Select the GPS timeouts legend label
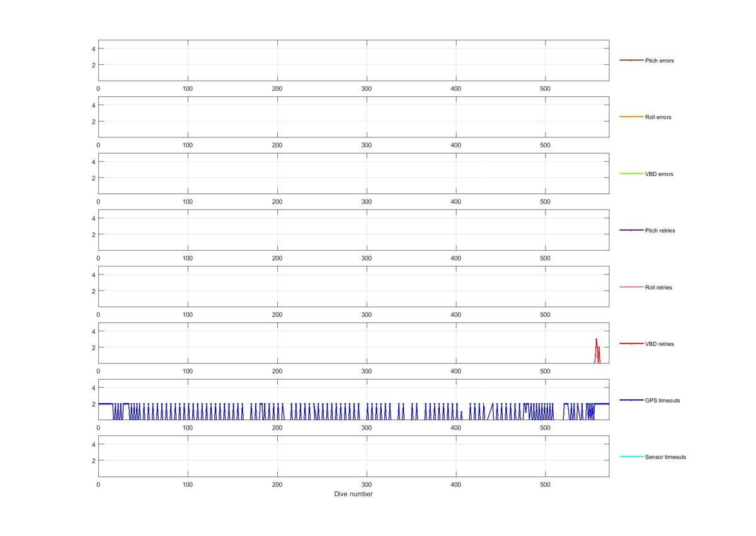This screenshot has width=756, height=536. pos(662,401)
